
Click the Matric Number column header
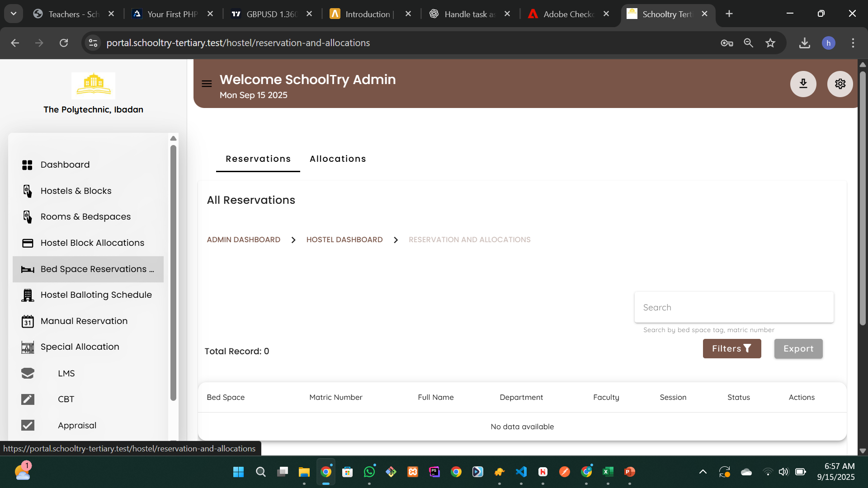tap(336, 398)
